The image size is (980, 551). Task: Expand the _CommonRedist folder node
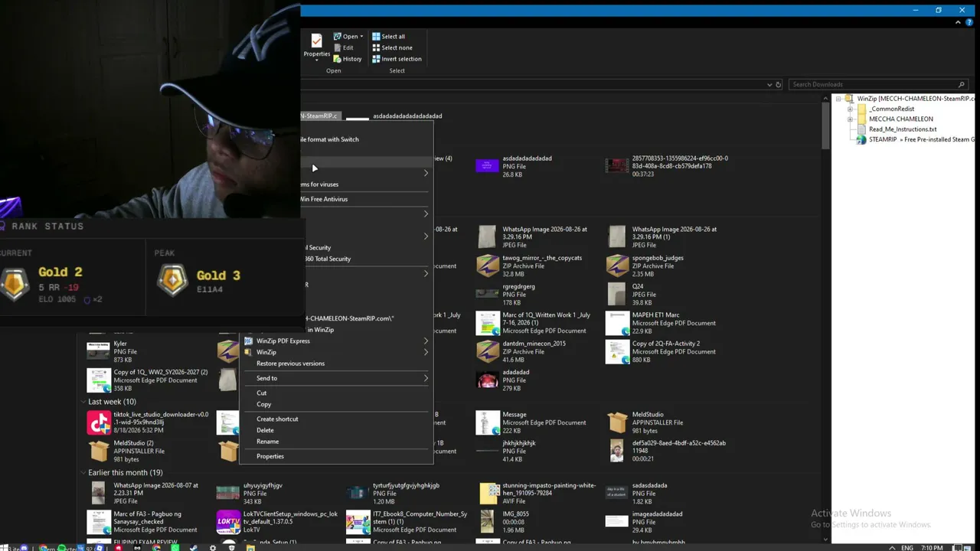click(x=850, y=109)
